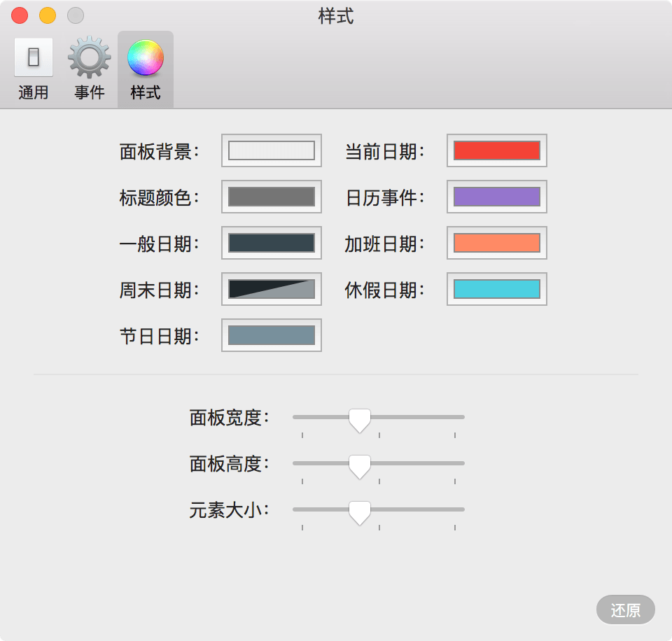Viewport: 672px width, 641px height.
Task: Click the 日历事件 purple color swatch
Action: click(497, 197)
